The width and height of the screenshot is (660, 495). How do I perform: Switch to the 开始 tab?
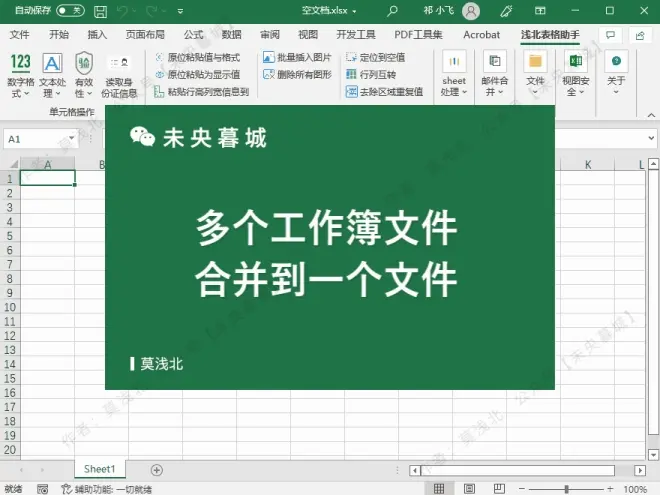tap(59, 35)
